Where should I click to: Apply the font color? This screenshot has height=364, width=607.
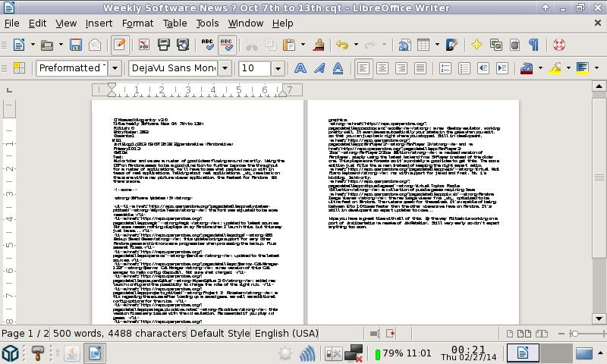pyautogui.click(x=527, y=68)
